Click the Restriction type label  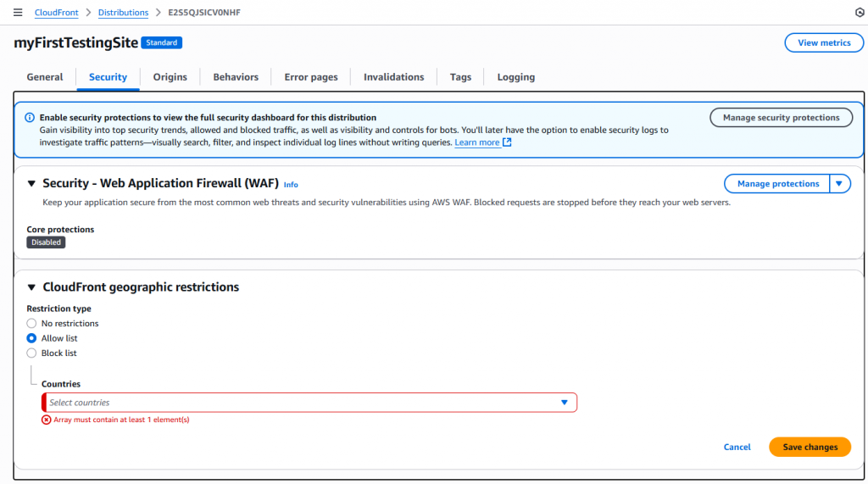pos(58,309)
